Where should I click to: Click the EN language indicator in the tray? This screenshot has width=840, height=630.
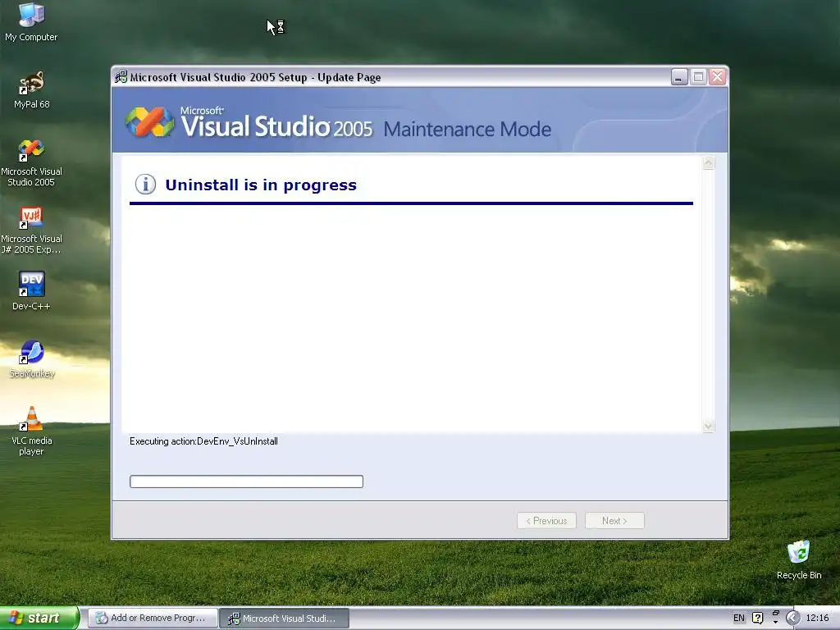[x=739, y=618]
